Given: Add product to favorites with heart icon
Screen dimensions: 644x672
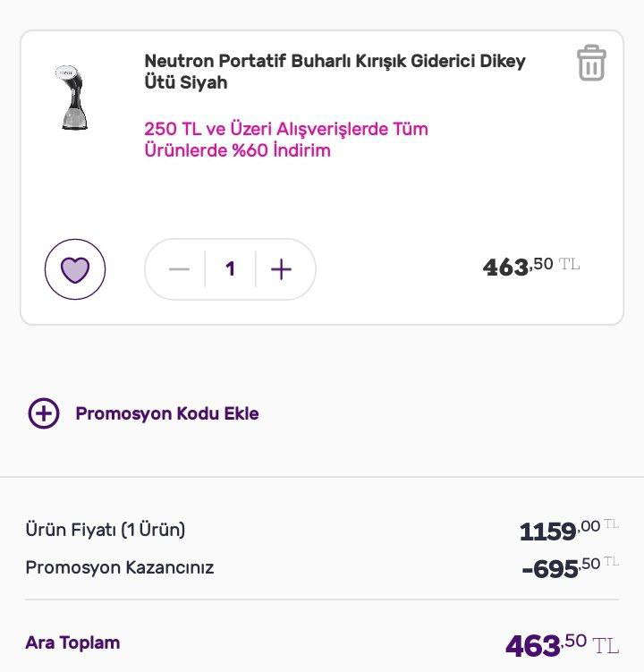Looking at the screenshot, I should tap(75, 268).
